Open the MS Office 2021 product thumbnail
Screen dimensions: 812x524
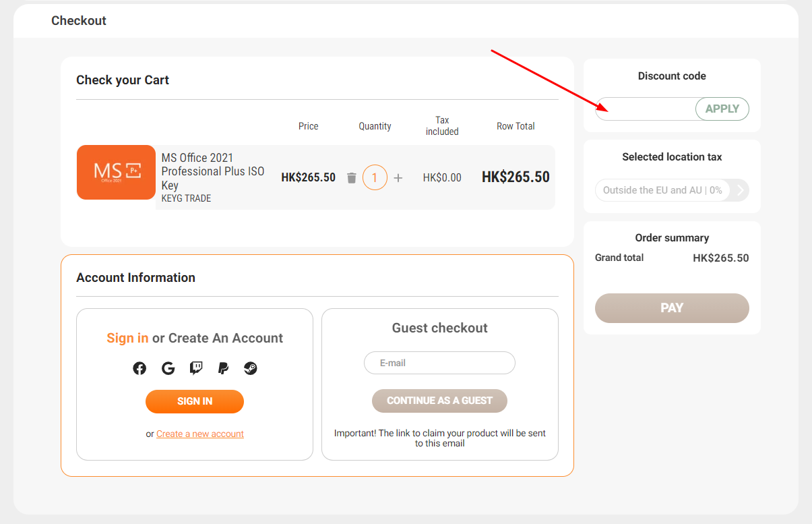tap(116, 172)
